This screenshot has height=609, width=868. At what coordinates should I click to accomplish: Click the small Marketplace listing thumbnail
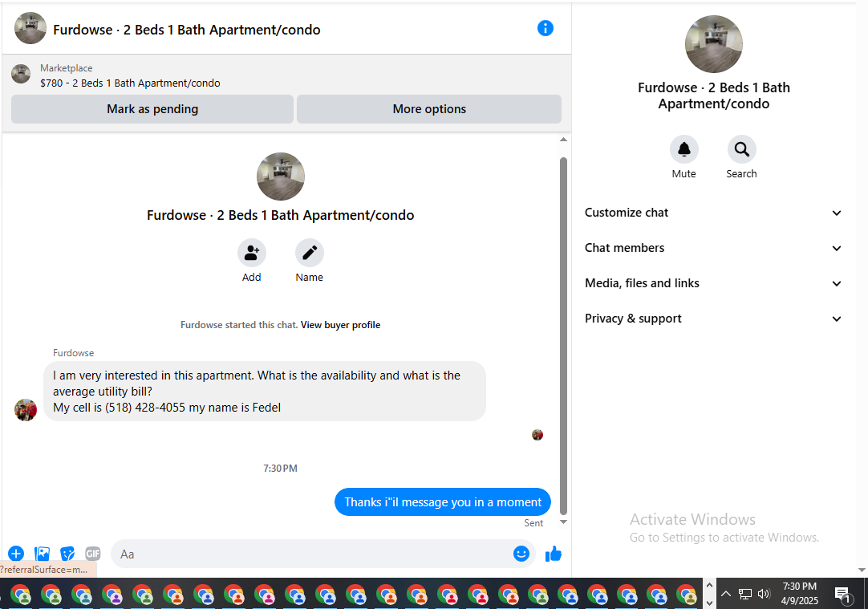point(21,74)
